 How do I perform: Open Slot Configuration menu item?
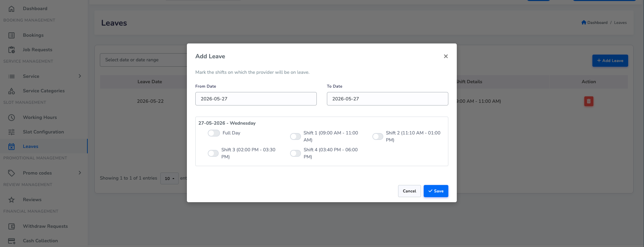[44, 132]
